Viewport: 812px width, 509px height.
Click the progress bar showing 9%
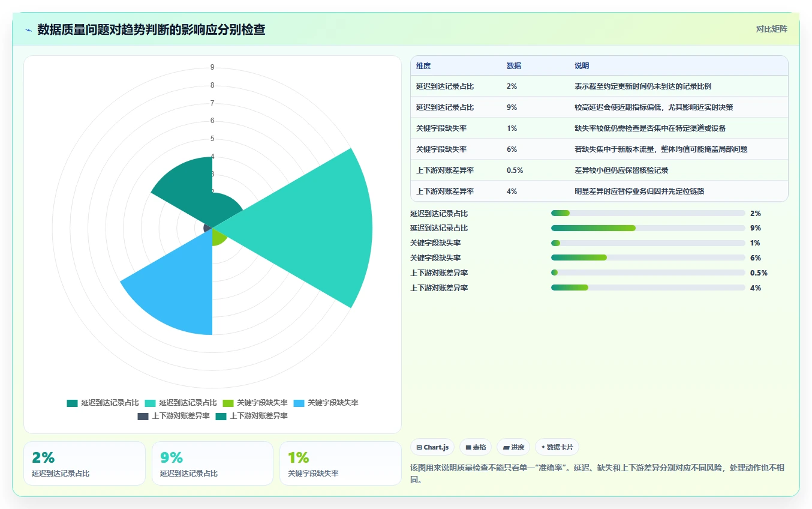648,228
